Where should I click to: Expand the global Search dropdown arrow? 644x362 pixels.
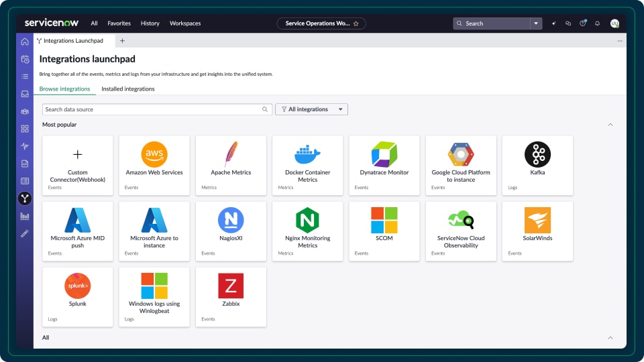[536, 23]
